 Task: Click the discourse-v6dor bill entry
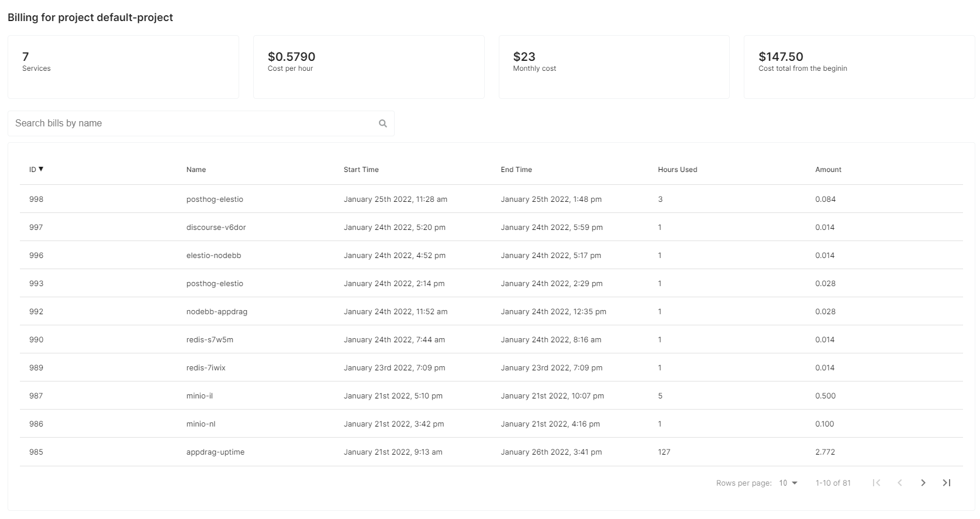coord(216,228)
